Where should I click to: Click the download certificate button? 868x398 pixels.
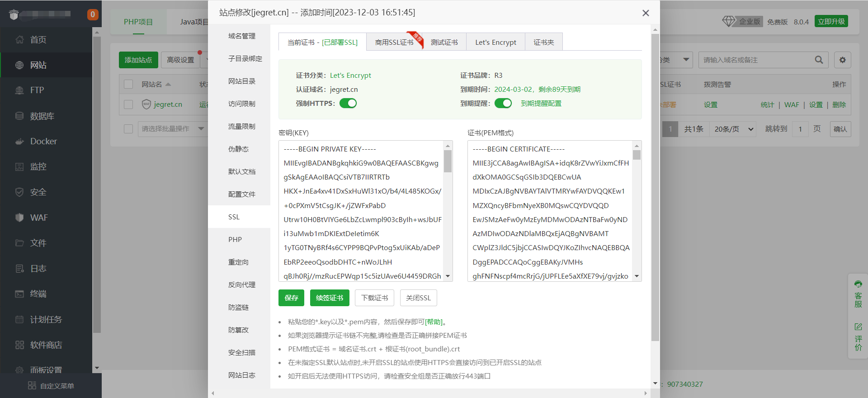374,298
